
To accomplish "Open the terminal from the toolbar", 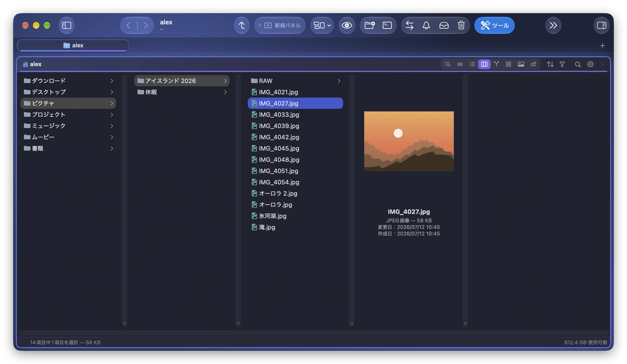I will 387,25.
